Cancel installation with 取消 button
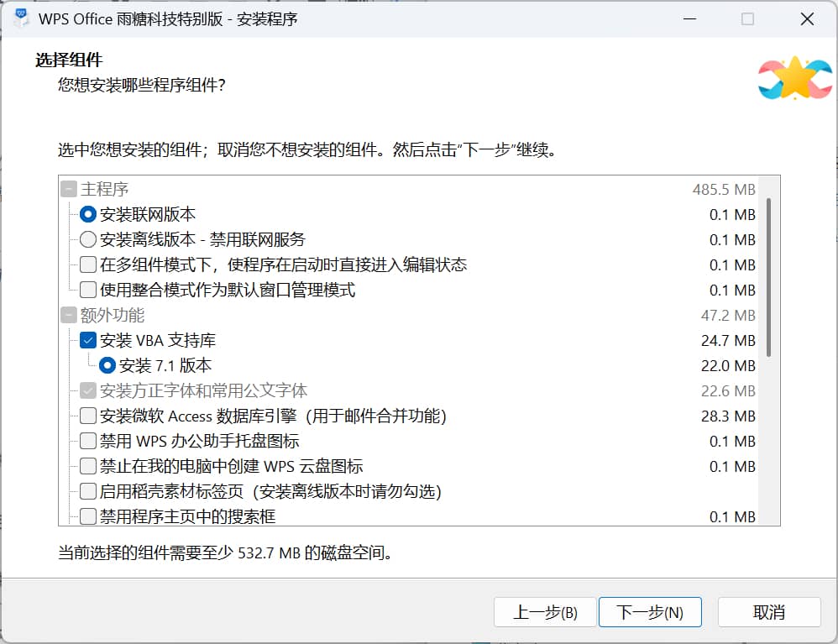This screenshot has height=644, width=838. (x=769, y=612)
